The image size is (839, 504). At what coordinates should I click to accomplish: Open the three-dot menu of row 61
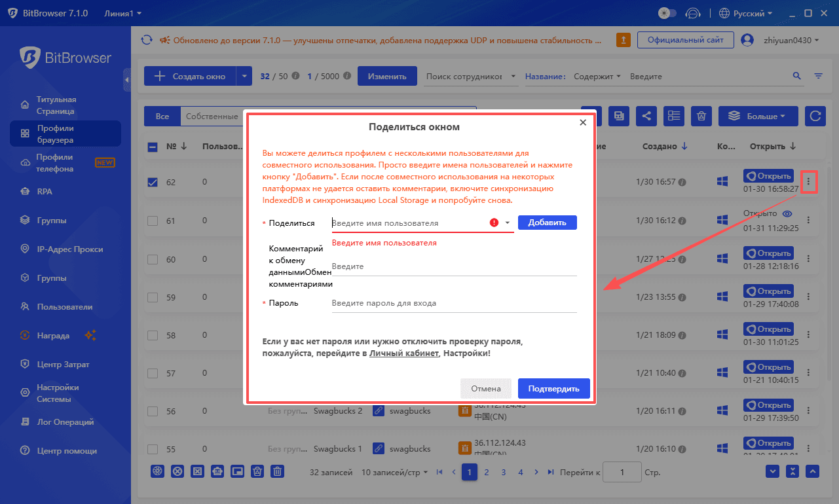(x=809, y=221)
